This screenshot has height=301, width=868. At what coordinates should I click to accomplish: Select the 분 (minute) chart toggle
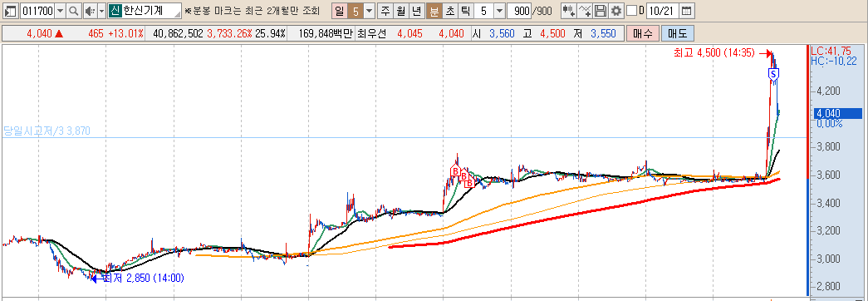click(434, 11)
